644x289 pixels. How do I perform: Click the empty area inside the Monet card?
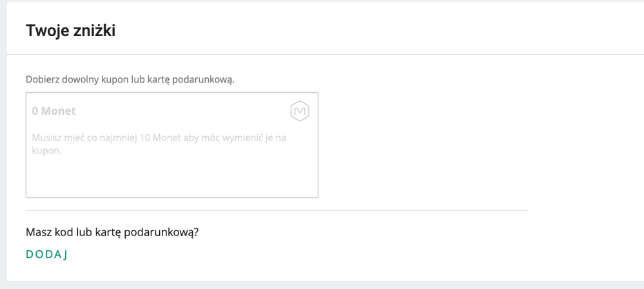point(172,177)
